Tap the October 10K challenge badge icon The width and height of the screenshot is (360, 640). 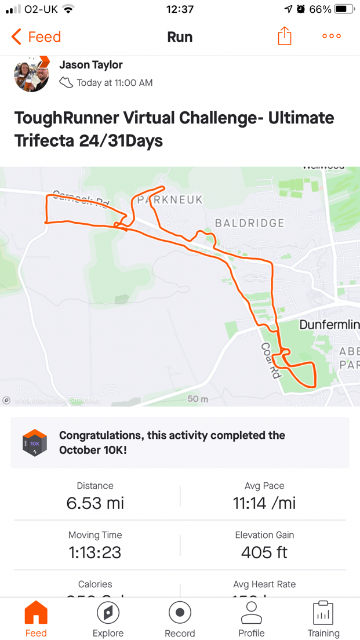click(35, 442)
